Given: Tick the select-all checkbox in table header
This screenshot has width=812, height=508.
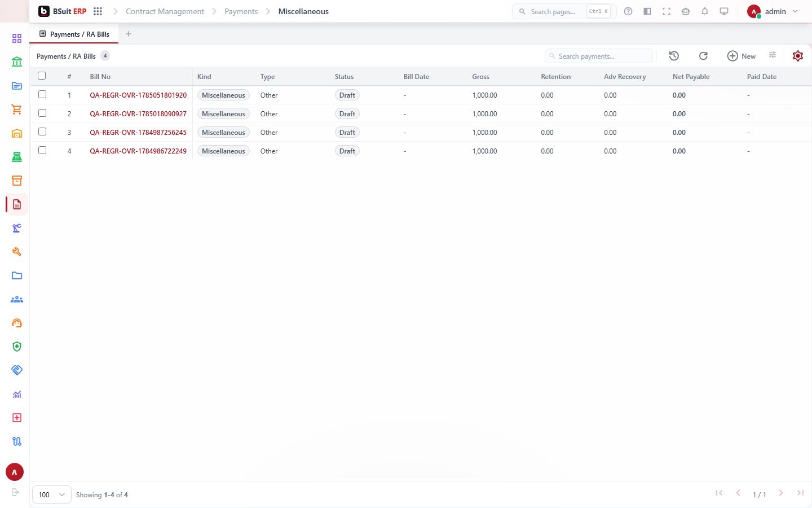Looking at the screenshot, I should [x=42, y=76].
